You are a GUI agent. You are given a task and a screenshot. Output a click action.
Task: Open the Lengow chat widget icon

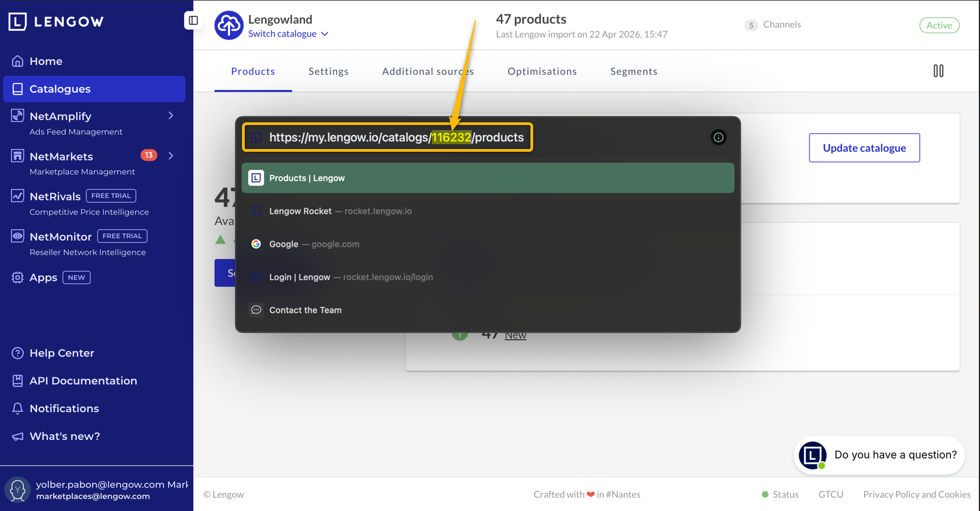point(813,455)
